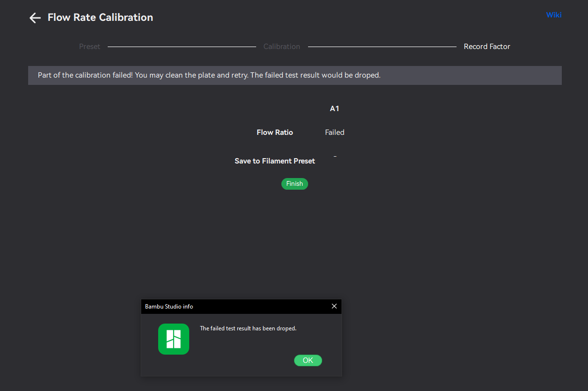Click progress line between Preset and Calibration
This screenshot has width=588, height=391.
tap(181, 47)
